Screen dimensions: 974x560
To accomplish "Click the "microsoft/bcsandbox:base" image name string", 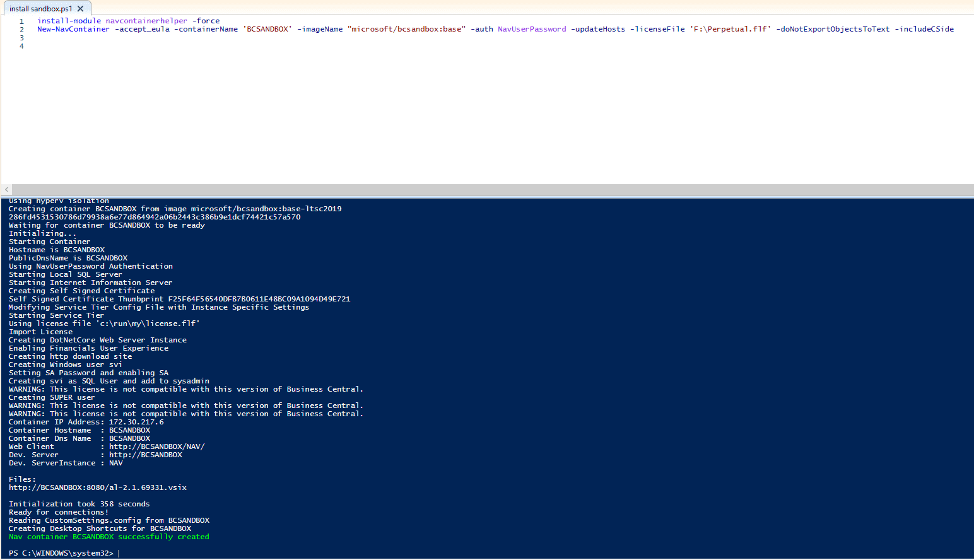I will (407, 29).
